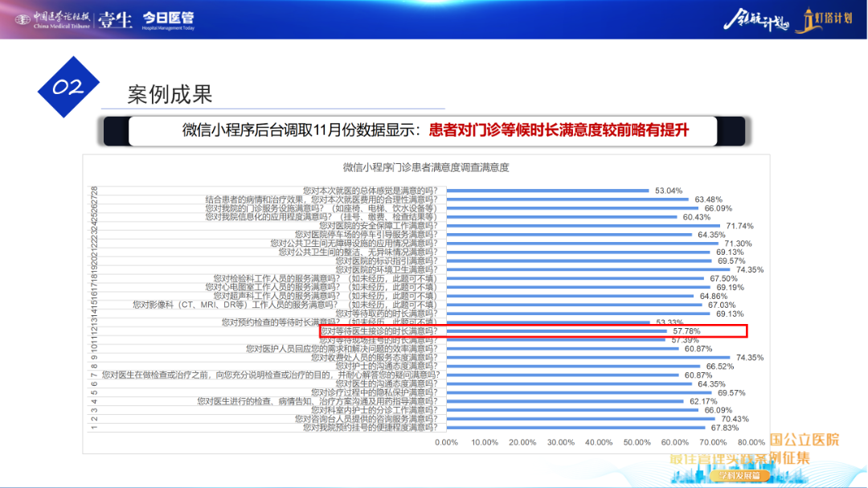Click the blue diamond 02 badge
868x488 pixels.
[68, 88]
